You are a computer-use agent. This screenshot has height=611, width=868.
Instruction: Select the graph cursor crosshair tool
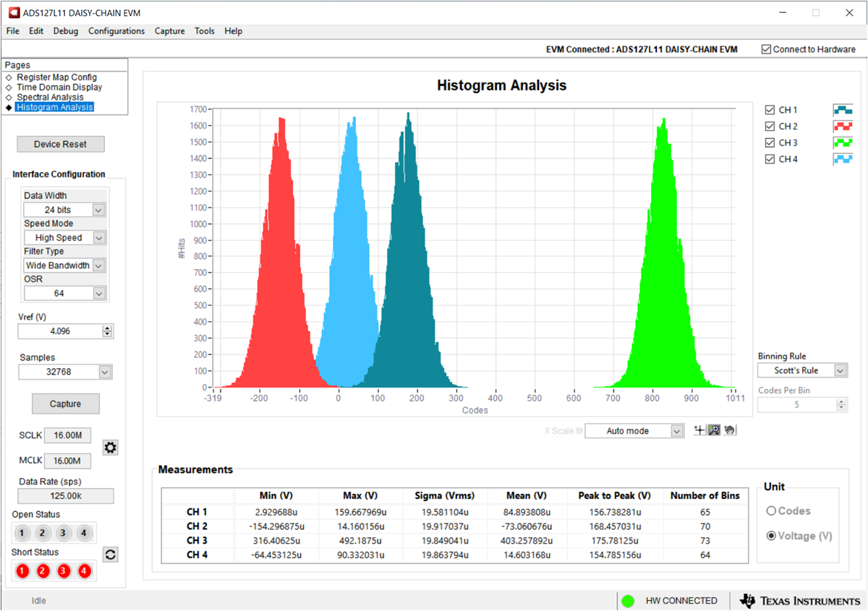pyautogui.click(x=699, y=430)
